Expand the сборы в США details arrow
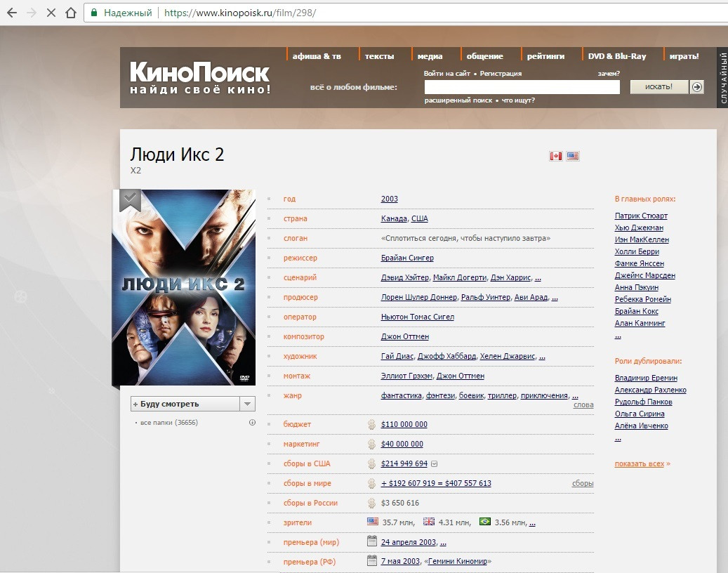 pos(434,463)
